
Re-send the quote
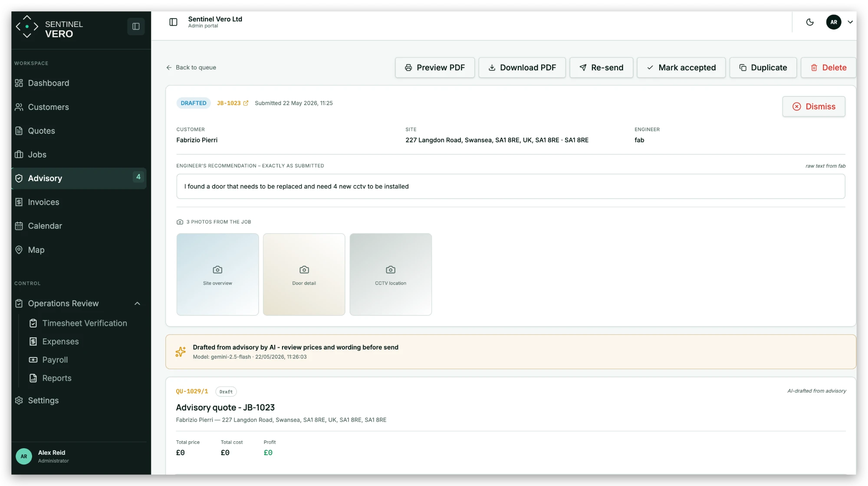pos(601,67)
